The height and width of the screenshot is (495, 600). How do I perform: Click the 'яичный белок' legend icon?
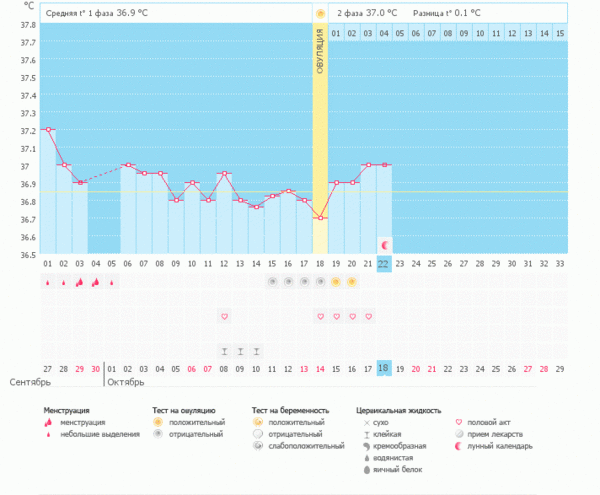[363, 469]
